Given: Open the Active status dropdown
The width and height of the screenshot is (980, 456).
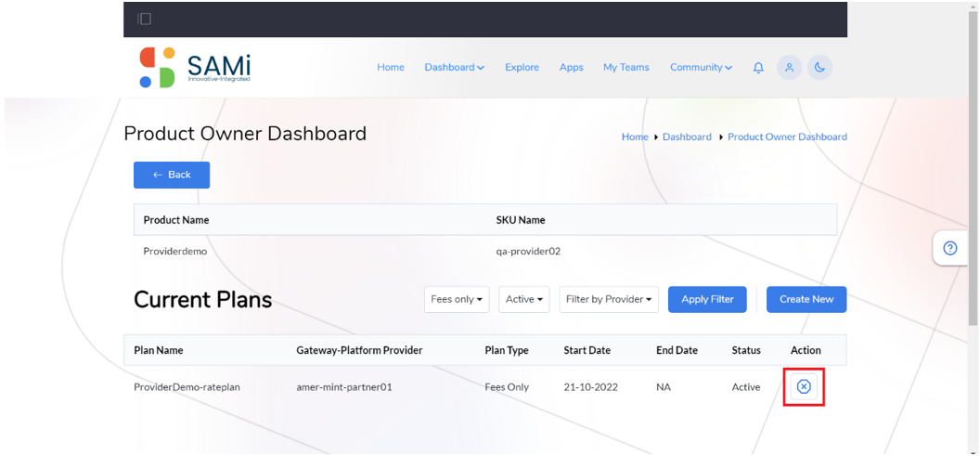Looking at the screenshot, I should pyautogui.click(x=523, y=300).
